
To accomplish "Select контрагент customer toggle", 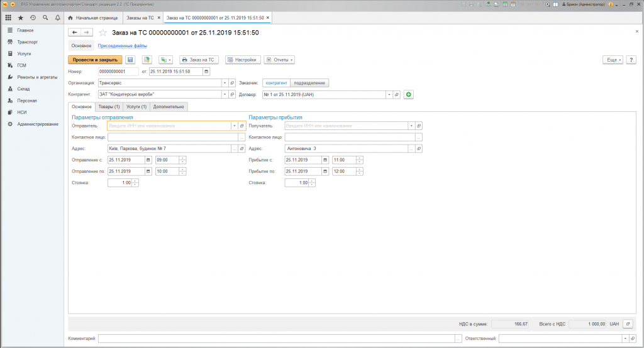I will [277, 83].
